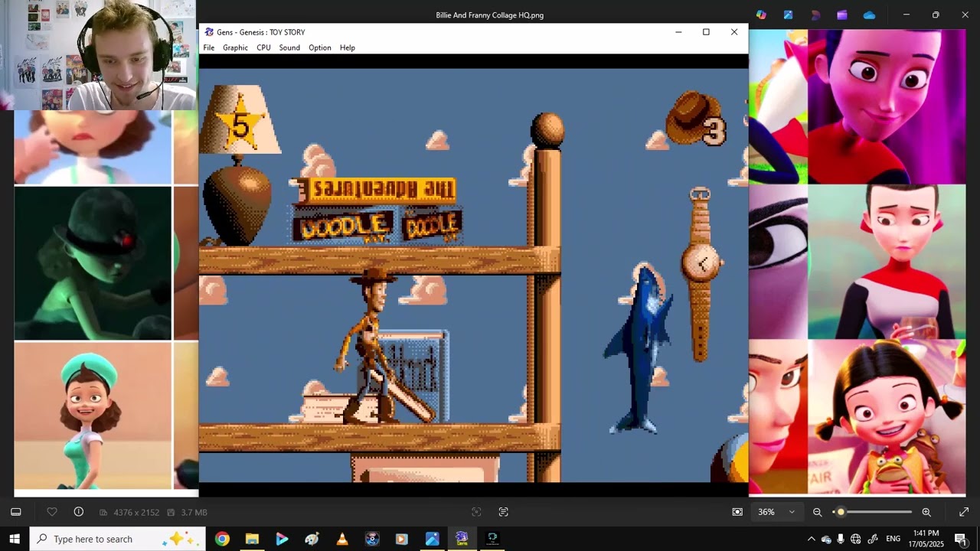
Task: Open network settings from system tray
Action: [856, 539]
